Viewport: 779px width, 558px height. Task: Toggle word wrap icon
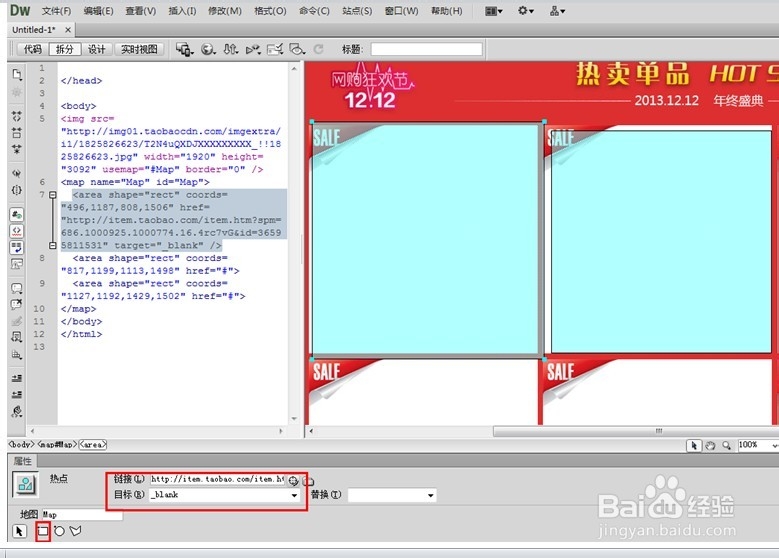tap(17, 247)
